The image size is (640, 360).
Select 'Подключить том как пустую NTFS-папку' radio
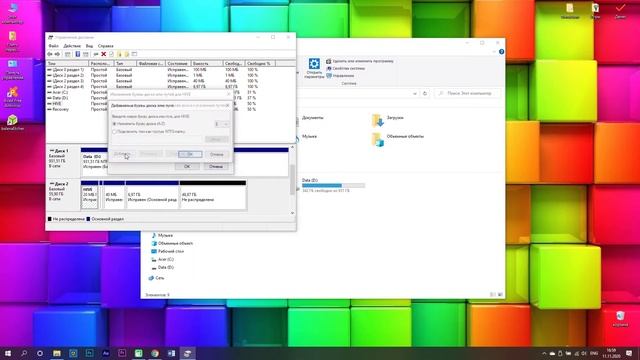(x=114, y=132)
